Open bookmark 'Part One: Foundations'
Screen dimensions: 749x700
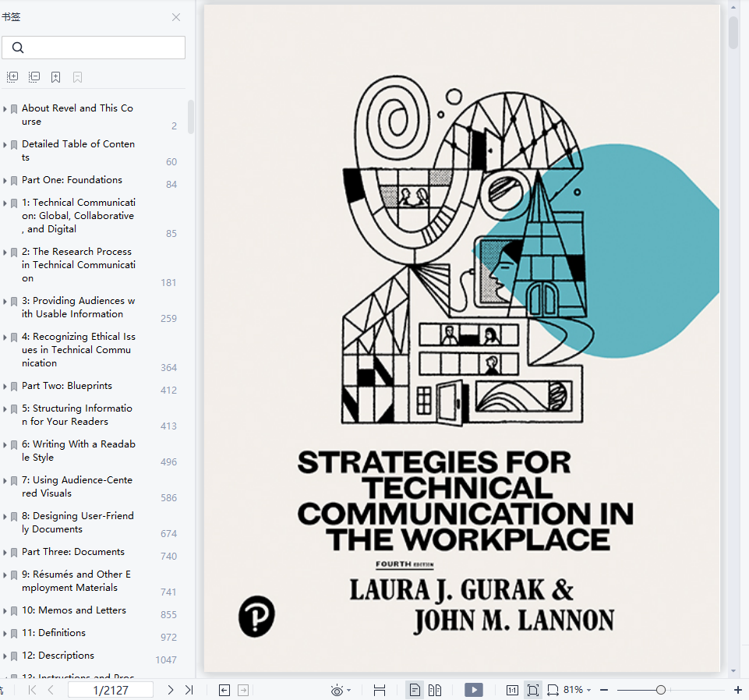click(x=72, y=180)
